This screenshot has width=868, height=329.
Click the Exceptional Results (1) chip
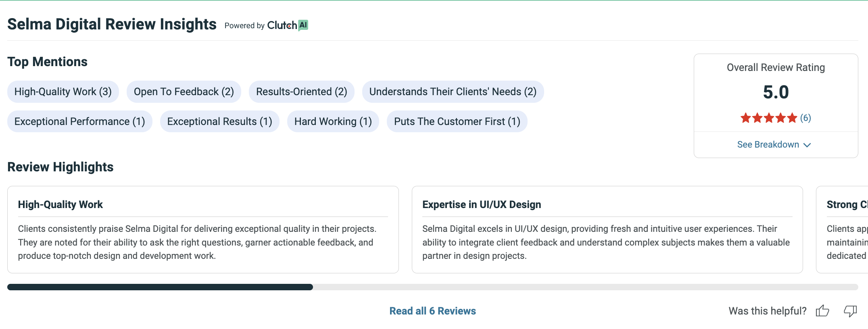click(x=220, y=121)
